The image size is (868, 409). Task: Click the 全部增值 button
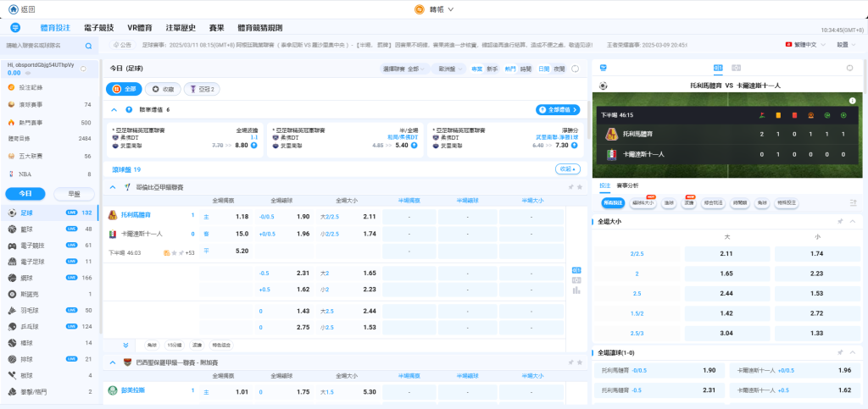coord(558,109)
